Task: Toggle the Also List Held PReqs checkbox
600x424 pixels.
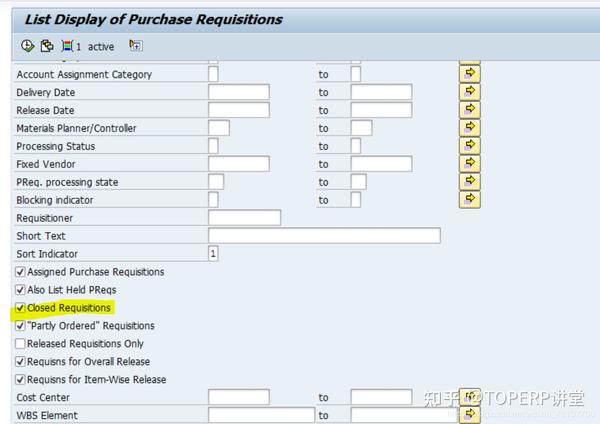Action: [21, 290]
